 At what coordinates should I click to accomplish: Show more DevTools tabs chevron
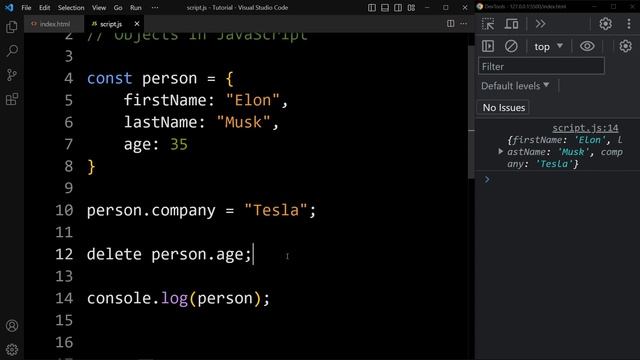point(540,24)
